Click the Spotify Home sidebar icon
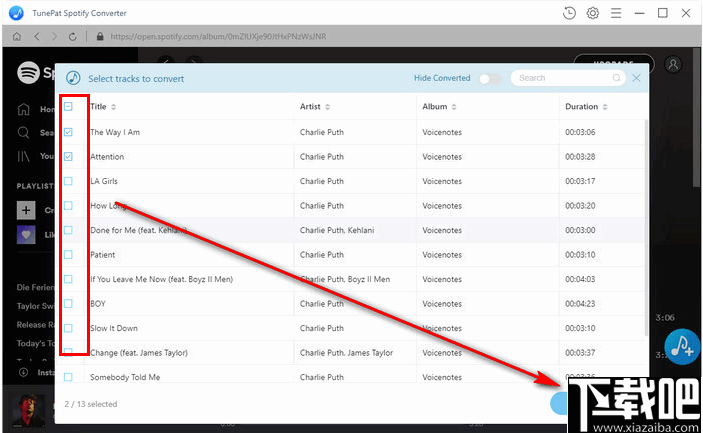This screenshot has height=433, width=703. [x=24, y=109]
